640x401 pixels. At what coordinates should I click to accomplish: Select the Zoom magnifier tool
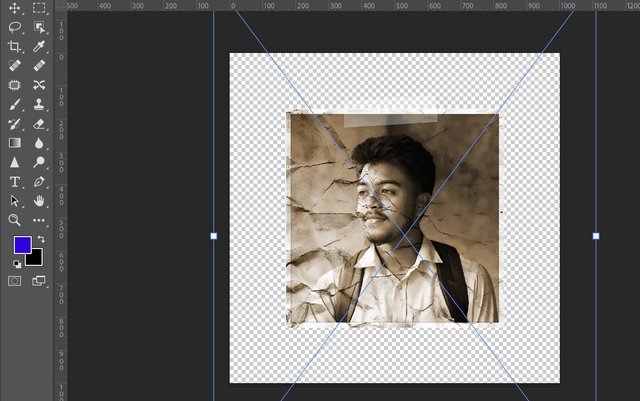[x=15, y=220]
